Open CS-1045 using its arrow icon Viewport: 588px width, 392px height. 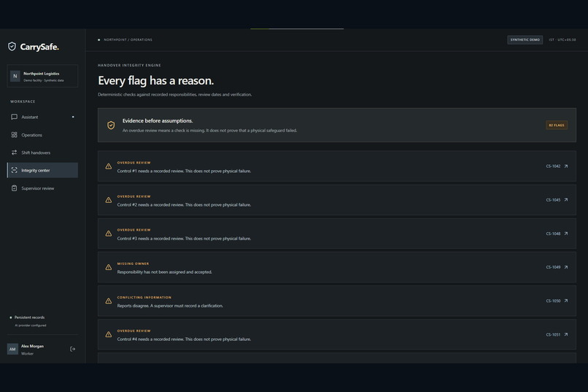566,200
